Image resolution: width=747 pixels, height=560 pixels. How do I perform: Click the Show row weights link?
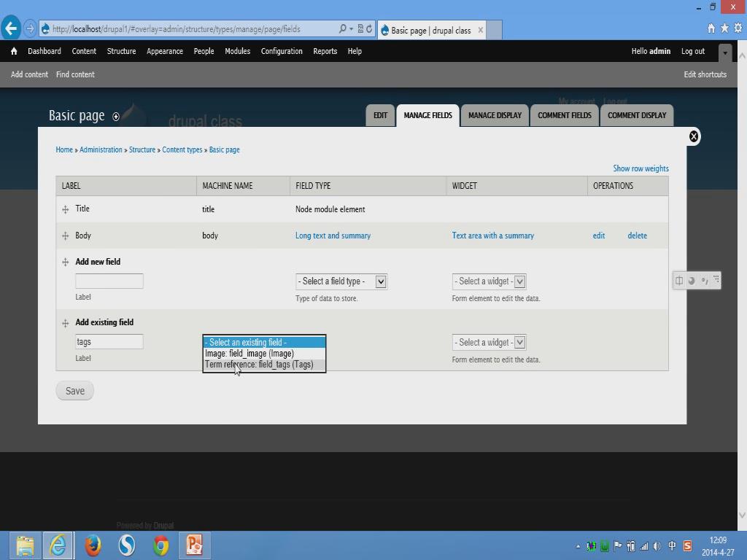point(640,168)
